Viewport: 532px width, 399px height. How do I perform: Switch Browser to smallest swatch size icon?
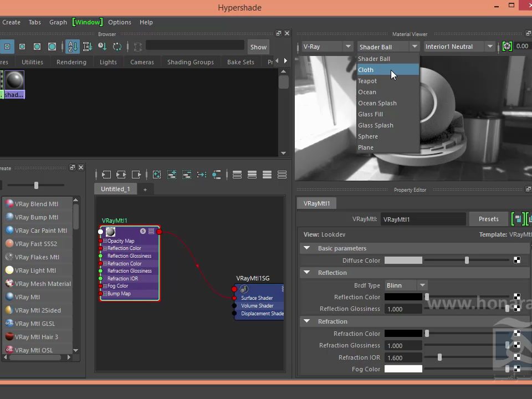7,47
